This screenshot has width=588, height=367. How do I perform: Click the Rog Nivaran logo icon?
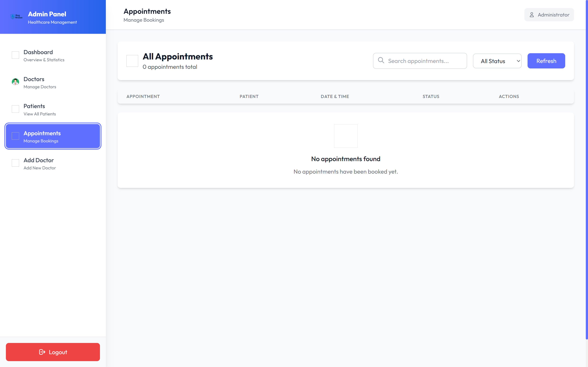click(x=16, y=17)
